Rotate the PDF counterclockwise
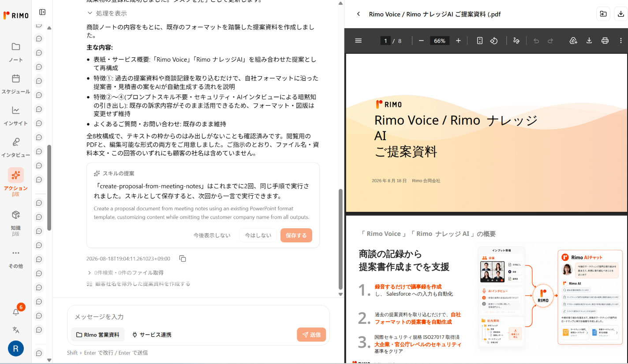Viewport: 628px width, 364px height. point(494,41)
